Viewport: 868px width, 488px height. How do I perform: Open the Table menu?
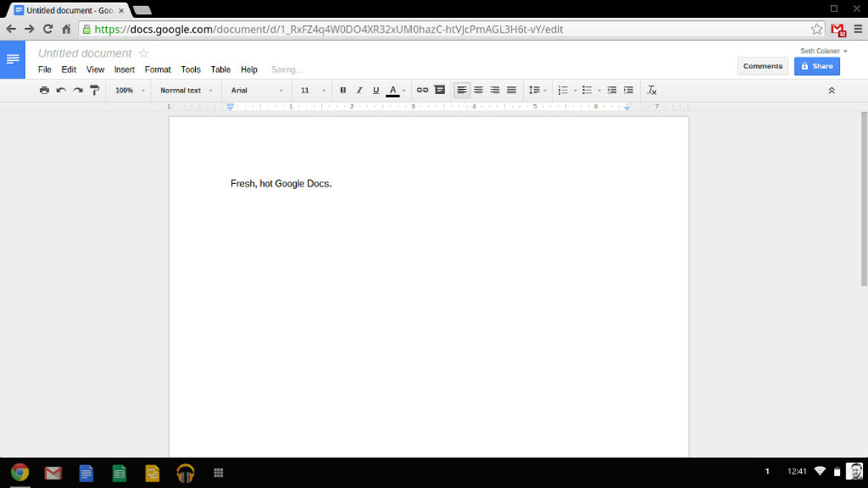[220, 70]
